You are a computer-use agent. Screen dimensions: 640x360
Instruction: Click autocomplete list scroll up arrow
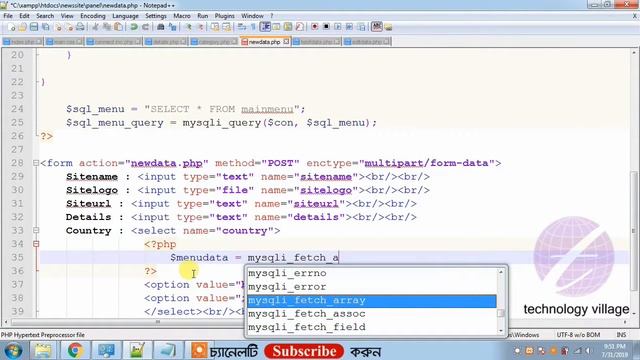coord(501,272)
